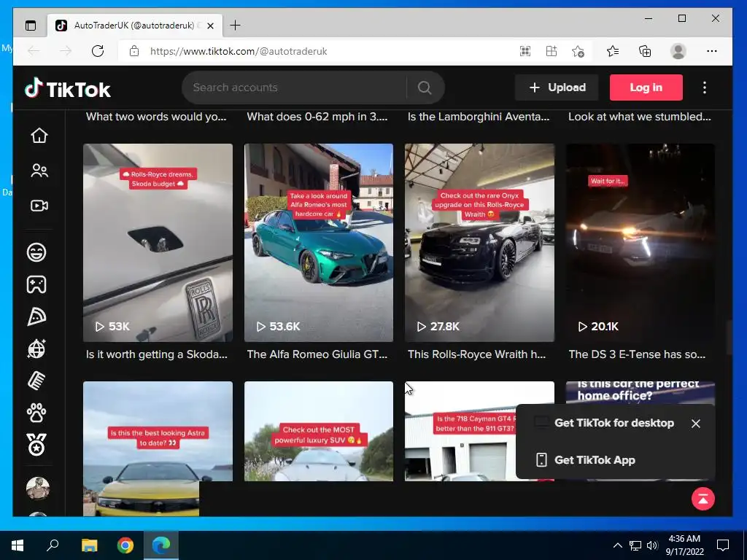Refresh the page in Edge
Image resolution: width=747 pixels, height=560 pixels.
coord(98,51)
